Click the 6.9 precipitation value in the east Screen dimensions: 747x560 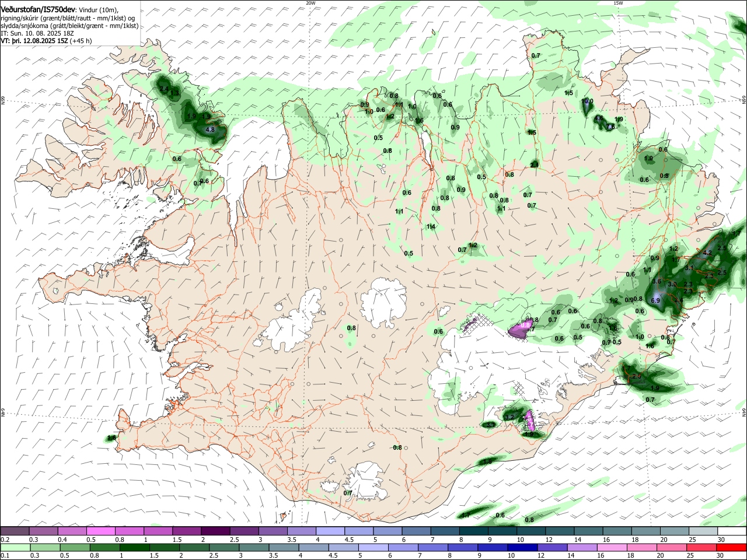[x=655, y=300]
